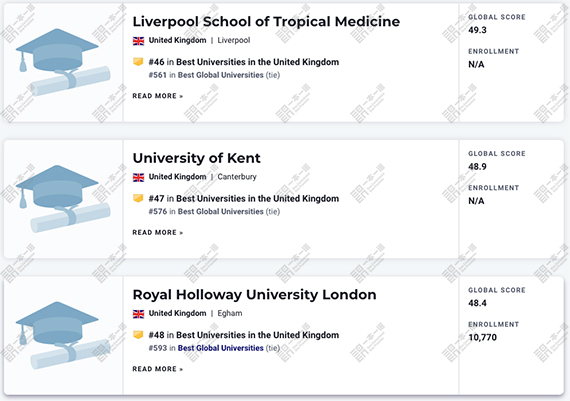Click the gold badge icon beside #48 ranking
570x401 pixels.
point(138,335)
